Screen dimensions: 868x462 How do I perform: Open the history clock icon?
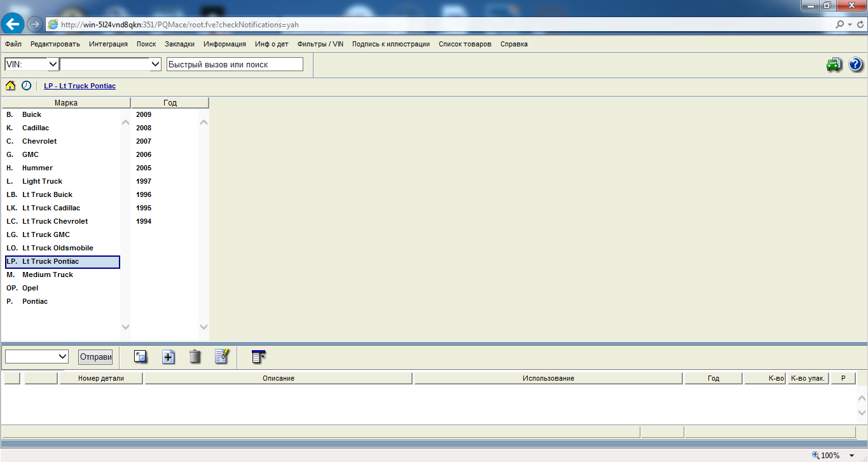coord(26,85)
